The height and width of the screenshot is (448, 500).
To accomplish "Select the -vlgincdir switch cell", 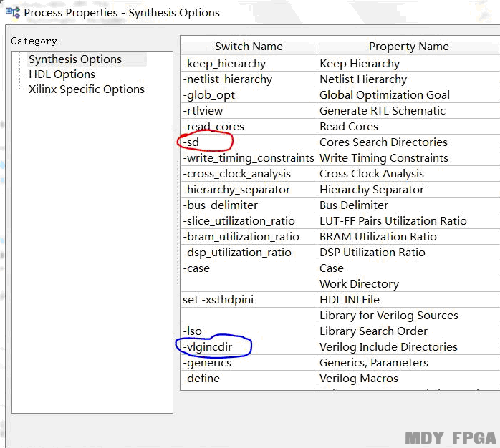I will point(208,347).
